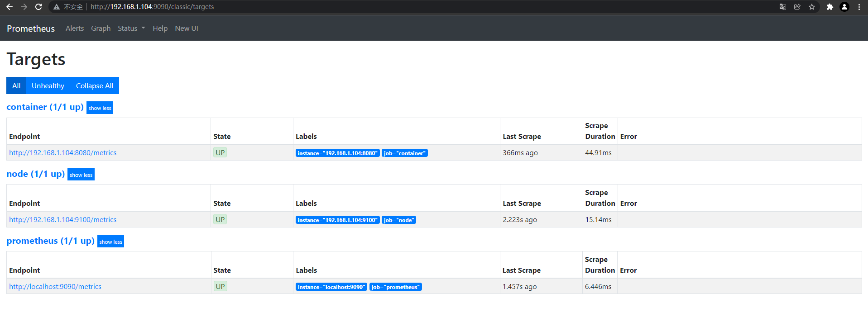Select the Unhealthy targets filter
Viewport: 868px width, 322px height.
[48, 85]
